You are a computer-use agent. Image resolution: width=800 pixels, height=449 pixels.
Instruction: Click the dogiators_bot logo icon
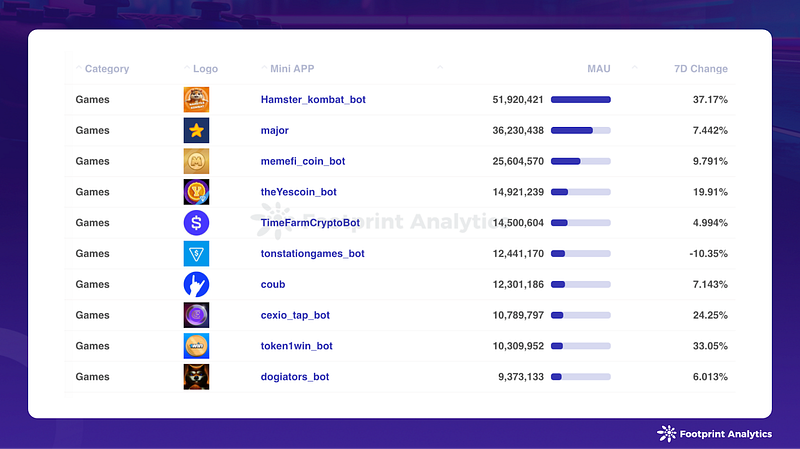pyautogui.click(x=197, y=377)
